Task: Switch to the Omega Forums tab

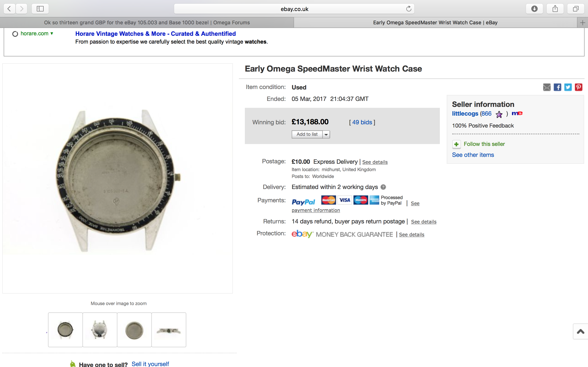Action: [147, 22]
